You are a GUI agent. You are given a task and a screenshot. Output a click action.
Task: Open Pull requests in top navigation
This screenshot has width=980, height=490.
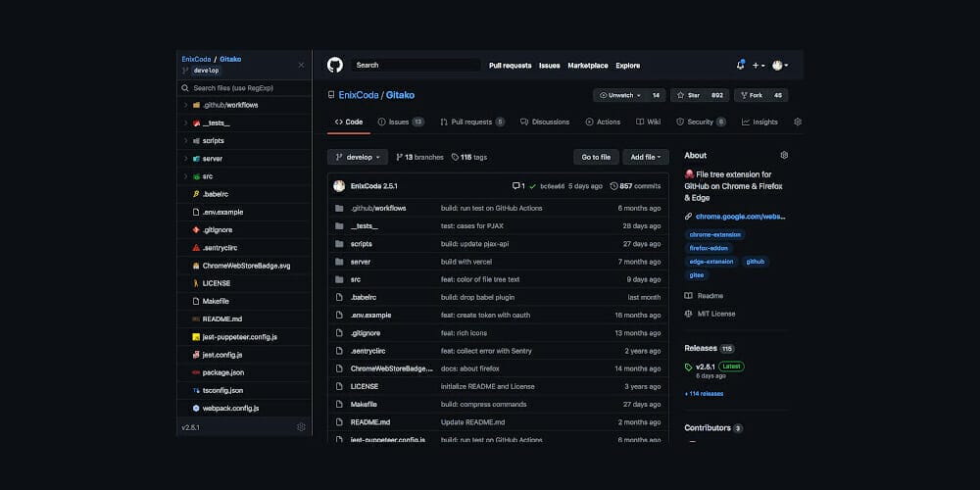tap(510, 66)
